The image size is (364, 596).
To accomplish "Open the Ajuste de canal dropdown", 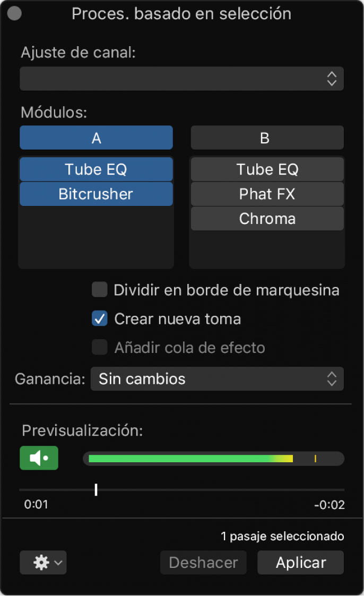I will pyautogui.click(x=181, y=79).
